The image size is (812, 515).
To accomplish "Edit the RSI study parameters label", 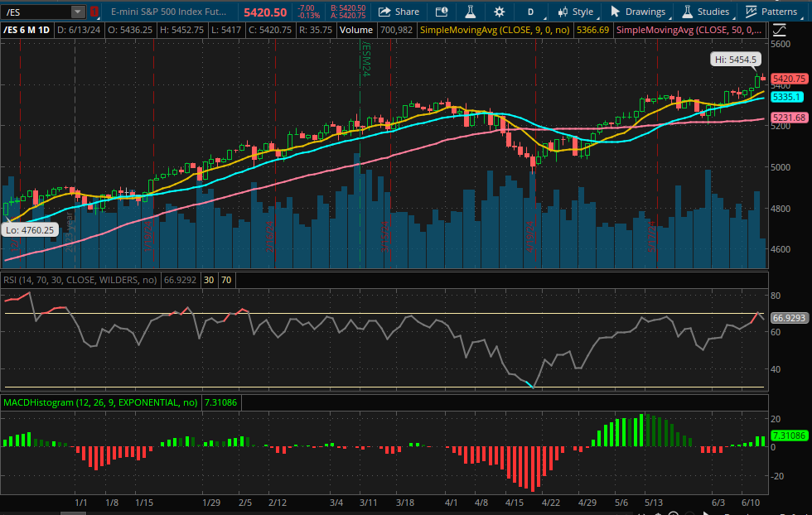I will (x=80, y=280).
